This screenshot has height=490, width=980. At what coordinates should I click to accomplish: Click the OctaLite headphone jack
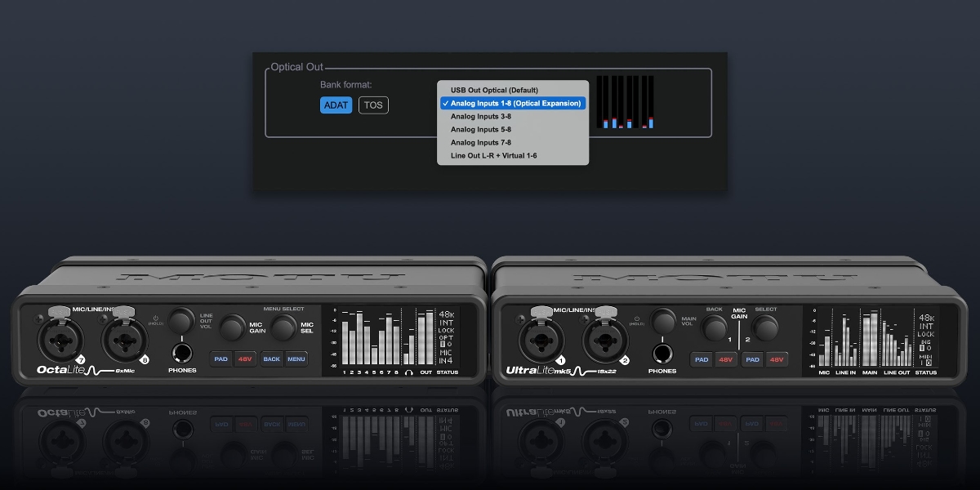[181, 354]
